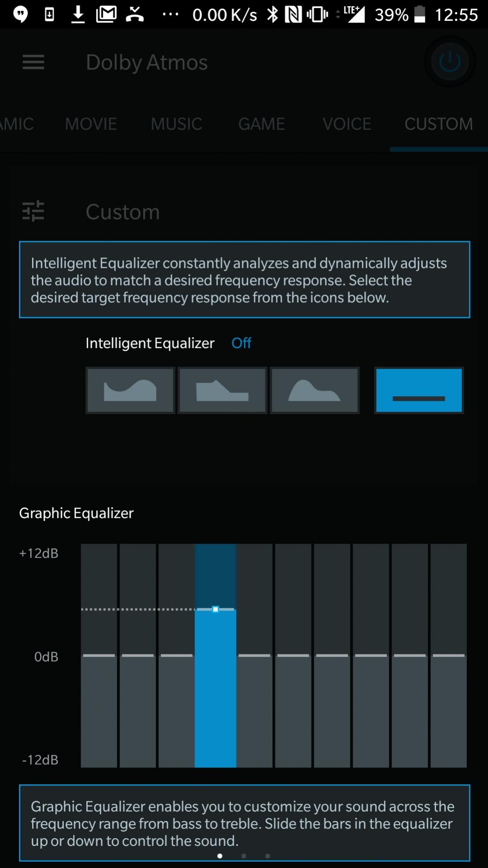This screenshot has height=868, width=488.
Task: Toggle the Dolby Atmos power button
Action: pyautogui.click(x=450, y=62)
